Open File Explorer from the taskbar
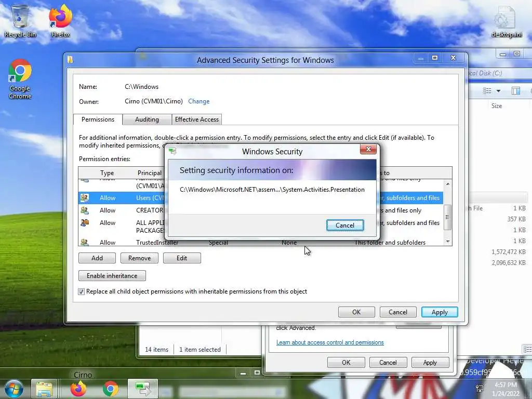The image size is (532, 399). click(44, 389)
